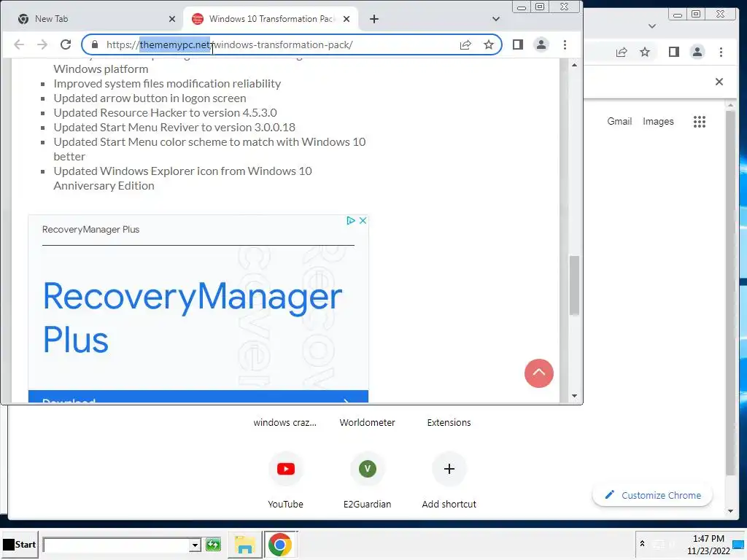Open File Explorer from the taskbar
The width and height of the screenshot is (747, 560).
coord(245,545)
